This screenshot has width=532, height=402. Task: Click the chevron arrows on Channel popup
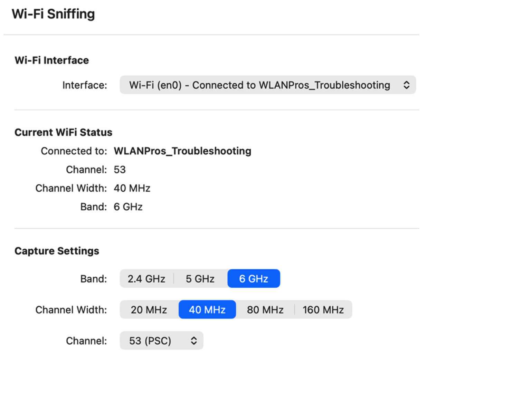coord(194,341)
